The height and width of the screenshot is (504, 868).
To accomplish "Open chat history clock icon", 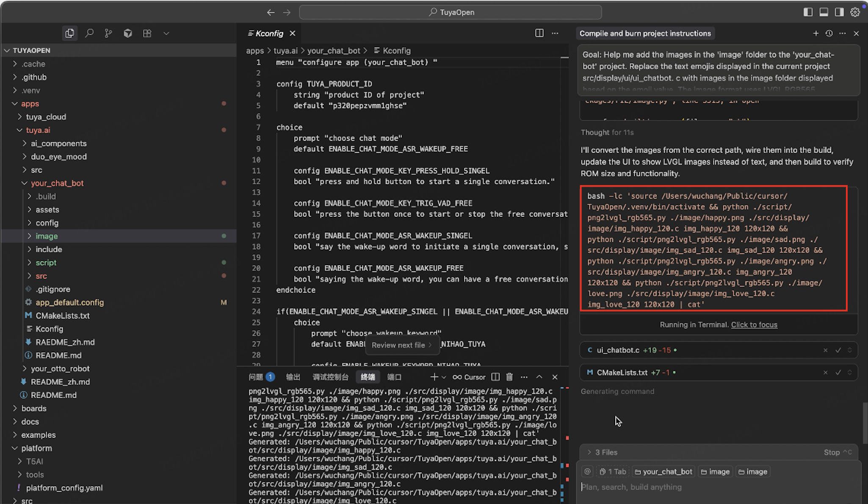I will tap(829, 33).
